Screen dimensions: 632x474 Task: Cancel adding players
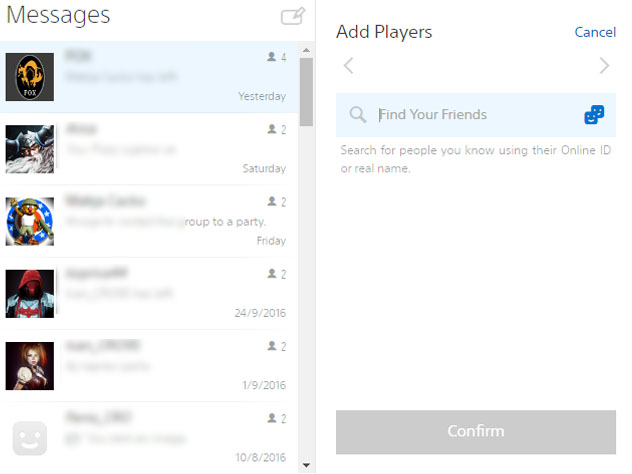pyautogui.click(x=595, y=32)
